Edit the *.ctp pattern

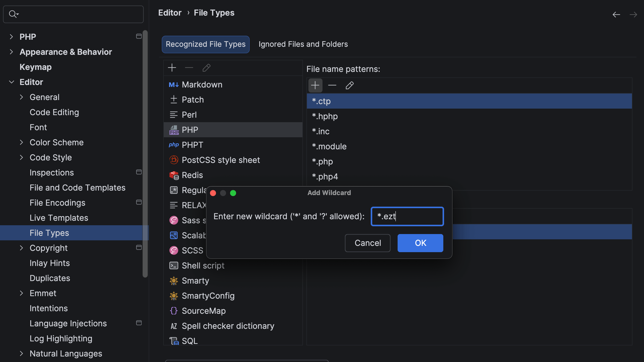click(350, 85)
